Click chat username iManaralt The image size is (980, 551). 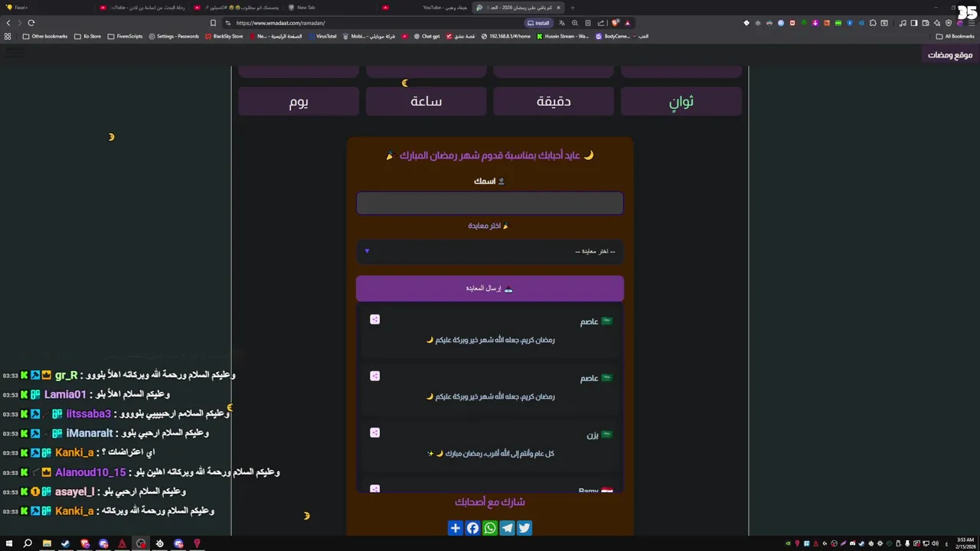(90, 433)
